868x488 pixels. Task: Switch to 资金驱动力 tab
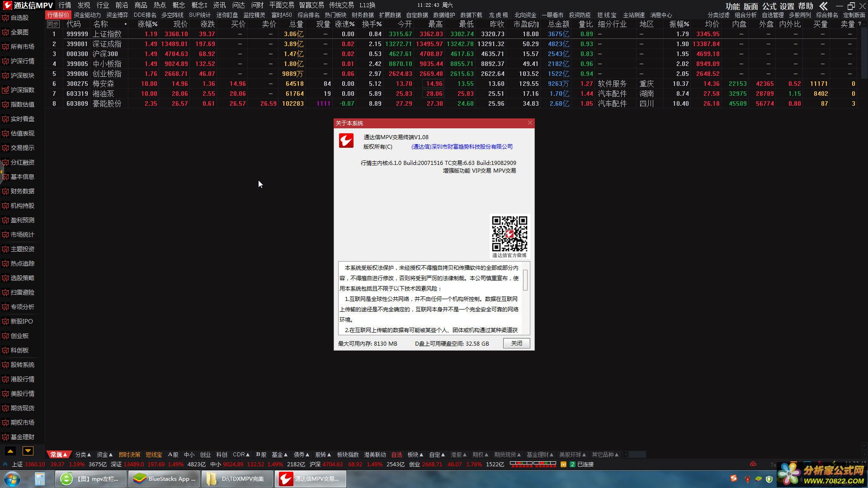tap(87, 15)
